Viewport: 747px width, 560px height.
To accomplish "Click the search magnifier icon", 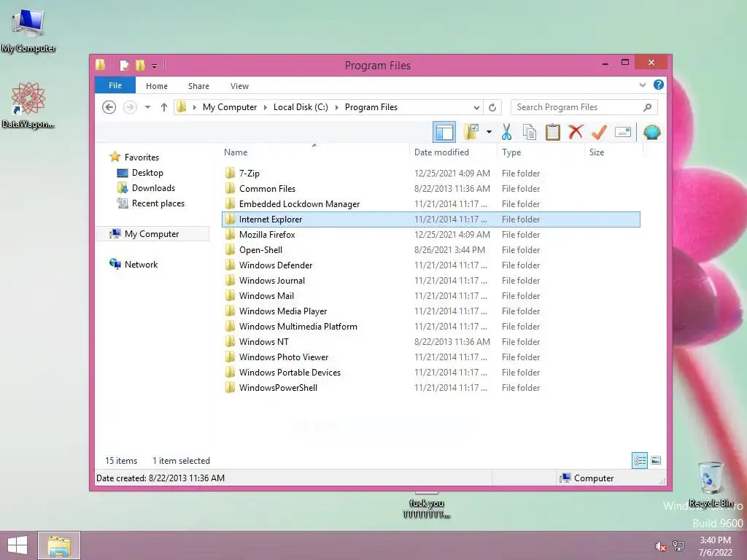I will point(648,107).
